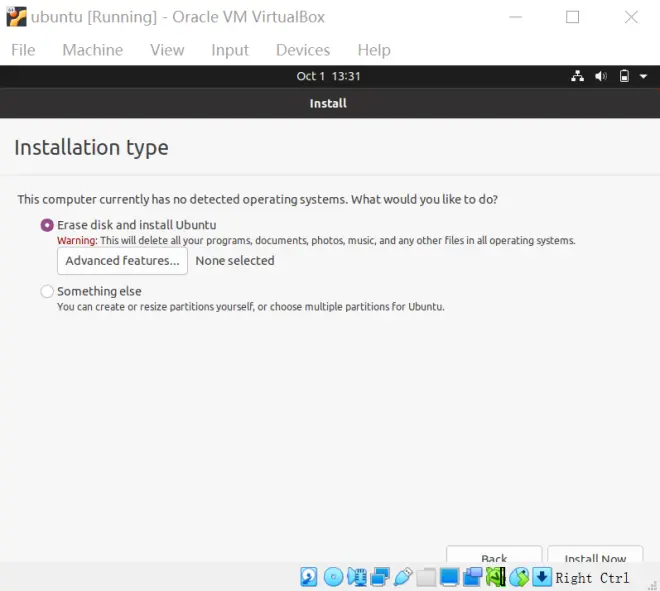Open Ubuntu network status icon in top bar
Image resolution: width=660 pixels, height=591 pixels.
click(577, 76)
